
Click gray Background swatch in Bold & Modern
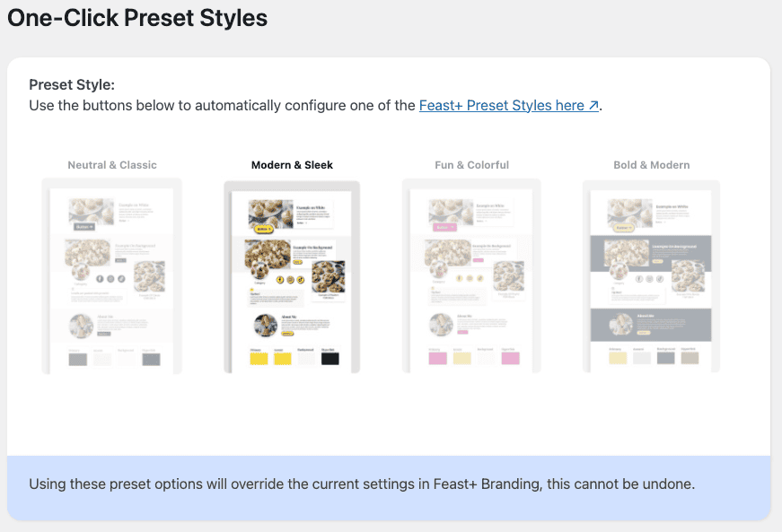[665, 358]
